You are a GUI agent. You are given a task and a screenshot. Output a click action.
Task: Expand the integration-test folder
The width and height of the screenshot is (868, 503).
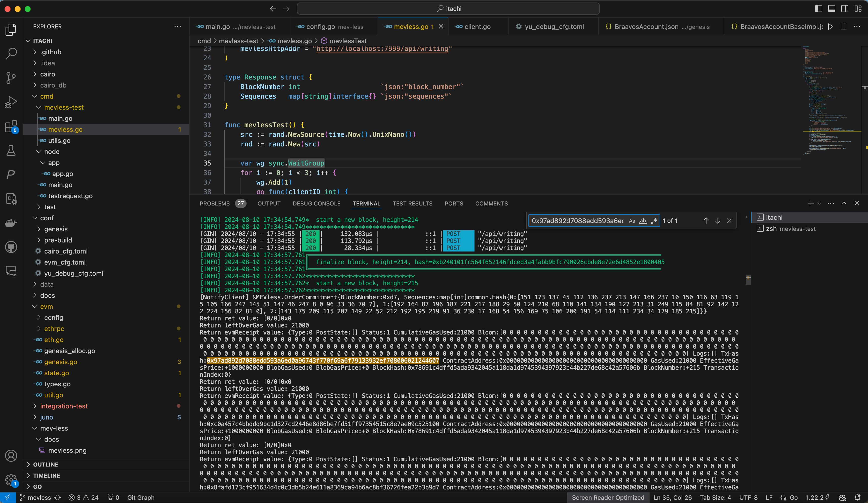pos(106,406)
